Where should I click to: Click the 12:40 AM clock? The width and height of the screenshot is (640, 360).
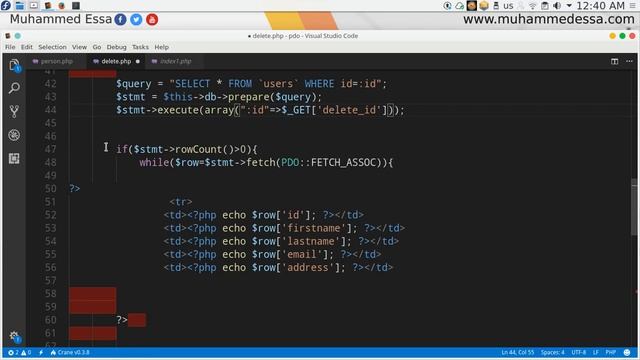pos(600,6)
